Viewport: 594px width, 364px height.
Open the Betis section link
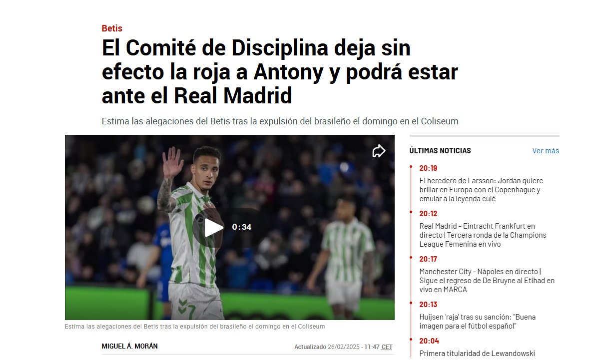[x=112, y=28]
